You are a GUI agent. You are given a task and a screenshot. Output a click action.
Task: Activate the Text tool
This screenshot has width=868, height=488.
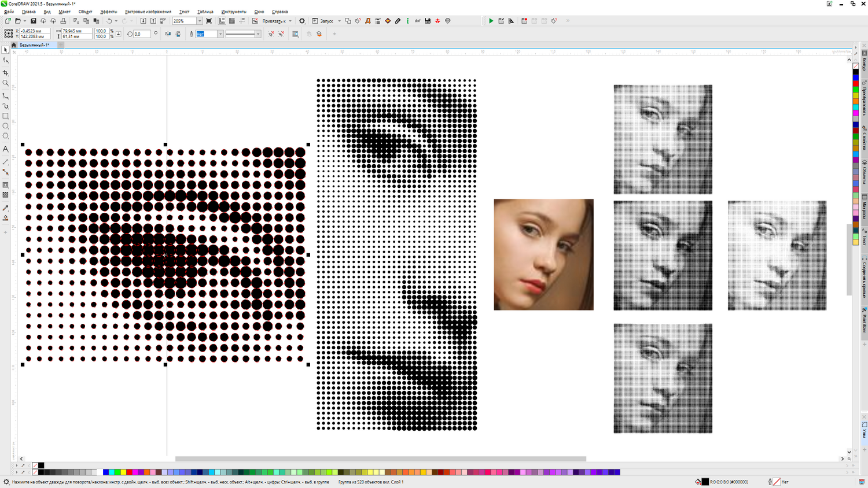pos(6,149)
